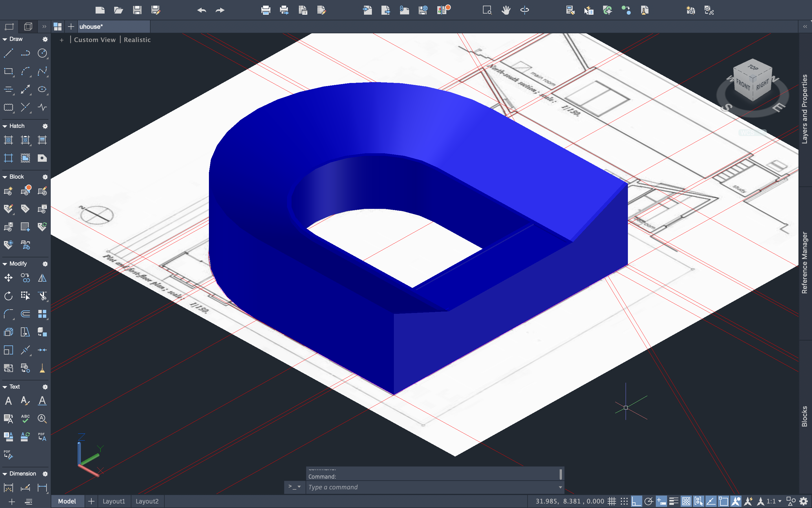The width and height of the screenshot is (812, 508).
Task: Select the Rotate tool
Action: (8, 296)
